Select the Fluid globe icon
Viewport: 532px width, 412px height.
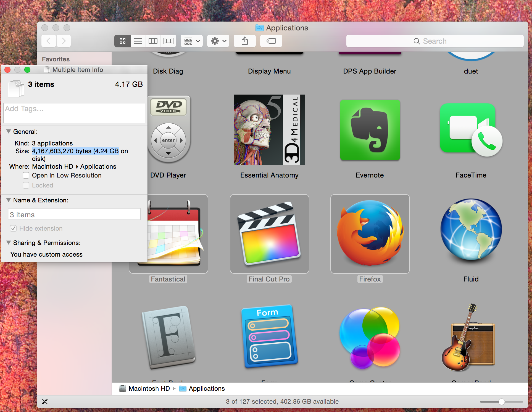coord(471,230)
